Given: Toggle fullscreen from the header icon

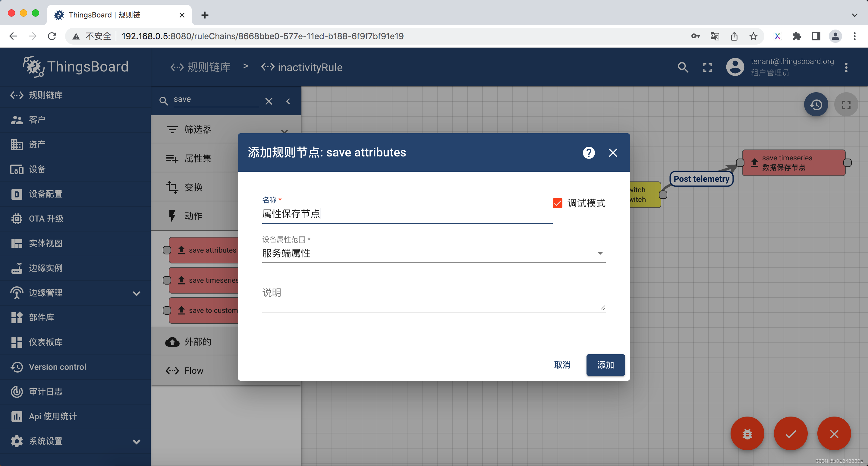Looking at the screenshot, I should [707, 68].
